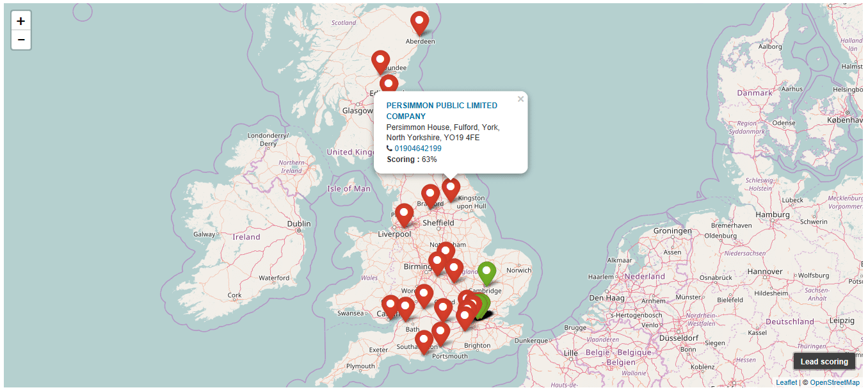Click the red map marker at Aberdeen
The height and width of the screenshot is (390, 868).
[x=419, y=23]
